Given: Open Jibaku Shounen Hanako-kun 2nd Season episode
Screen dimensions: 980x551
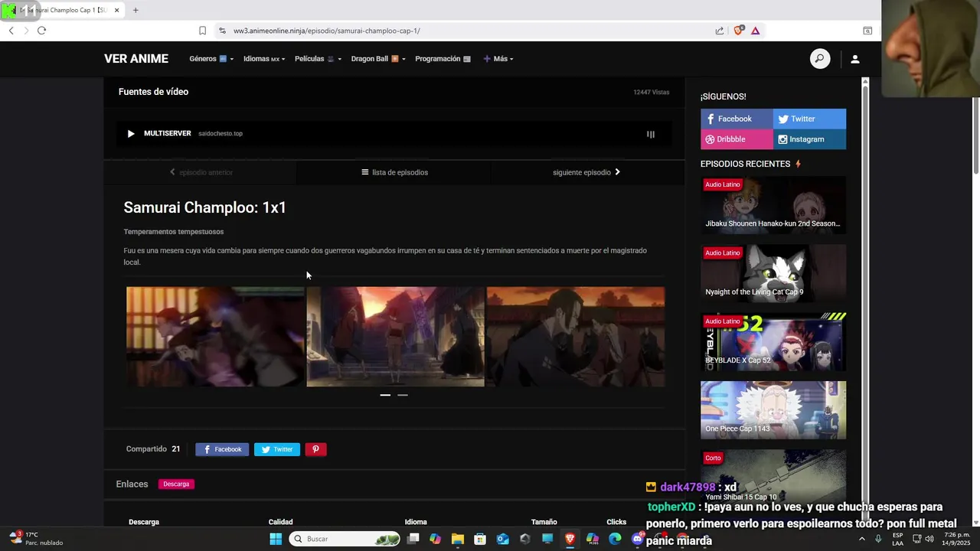Looking at the screenshot, I should 773,205.
